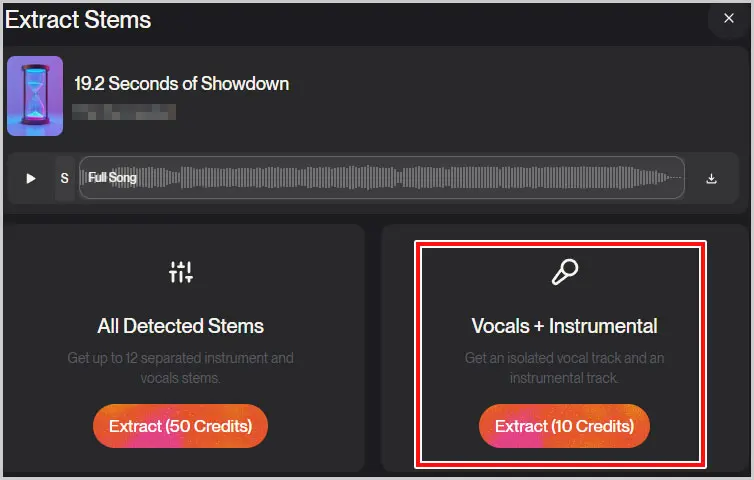
Task: Click the Full Song label on waveform
Action: [x=112, y=177]
